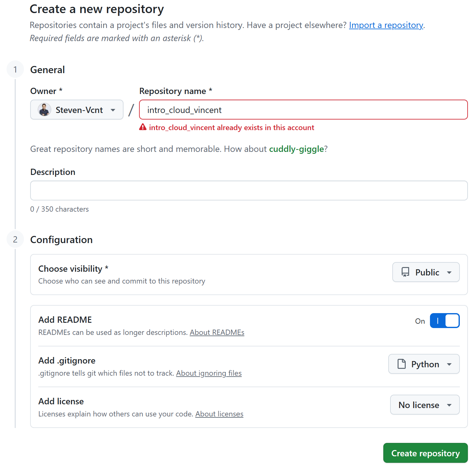Follow the About ignoring files link
476x465 pixels.
[209, 373]
